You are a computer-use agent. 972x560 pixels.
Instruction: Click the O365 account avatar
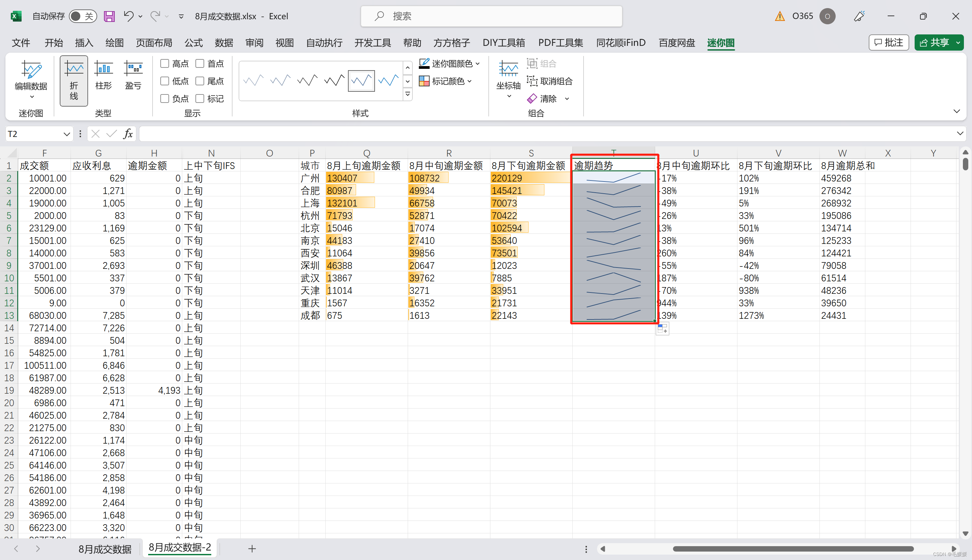coord(827,16)
